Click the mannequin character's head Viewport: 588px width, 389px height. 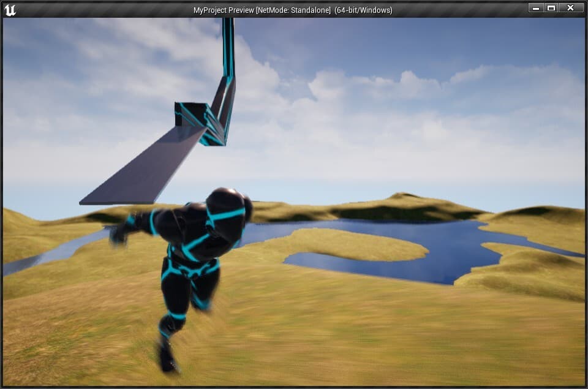(228, 204)
